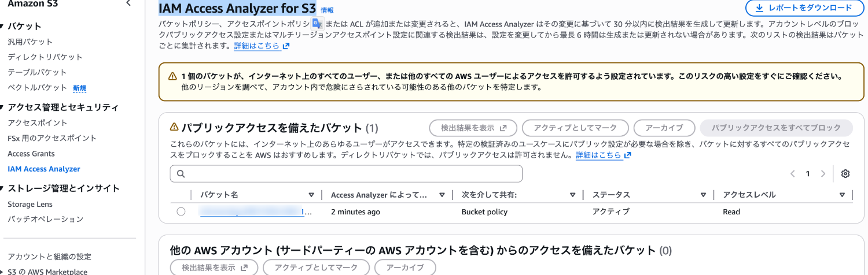Sort by the バケット名 column arrow
868x275 pixels.
(311, 195)
